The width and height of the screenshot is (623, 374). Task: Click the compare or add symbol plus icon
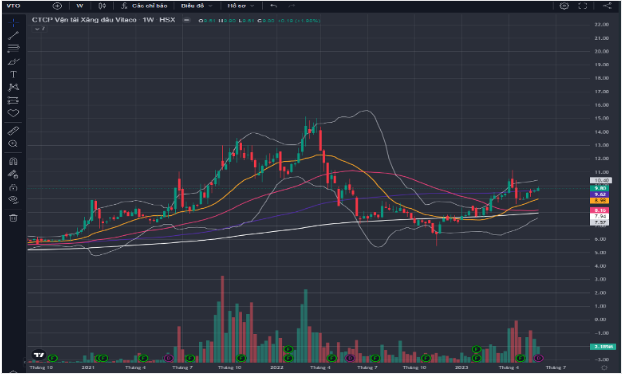tap(57, 6)
